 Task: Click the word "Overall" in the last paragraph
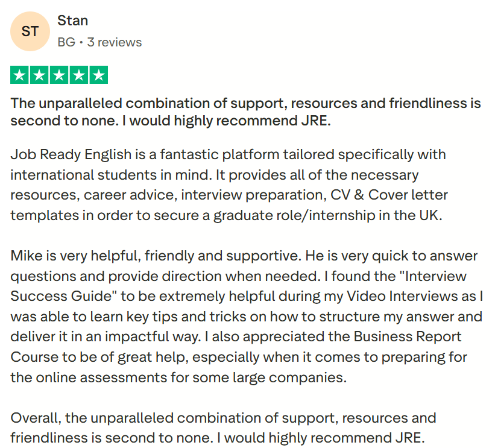(x=35, y=418)
